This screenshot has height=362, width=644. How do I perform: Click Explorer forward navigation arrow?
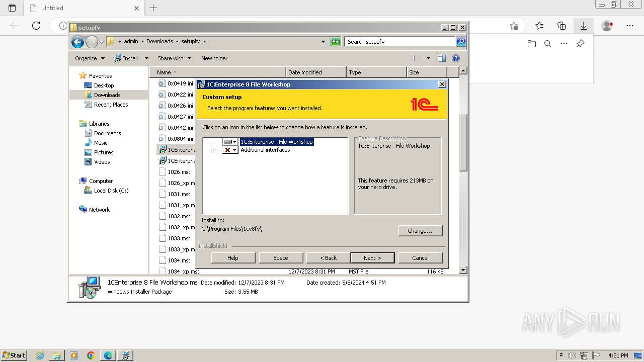[x=92, y=42]
